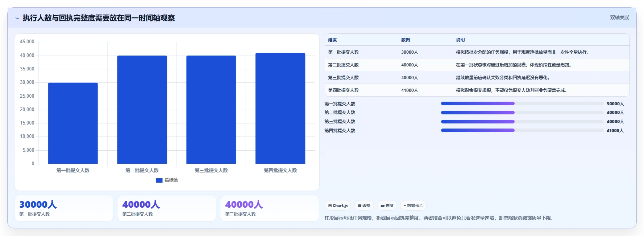Viewport: 644px width, 236px height.
Task: Select the table cell 第一批提交人数
Action: tap(343, 52)
